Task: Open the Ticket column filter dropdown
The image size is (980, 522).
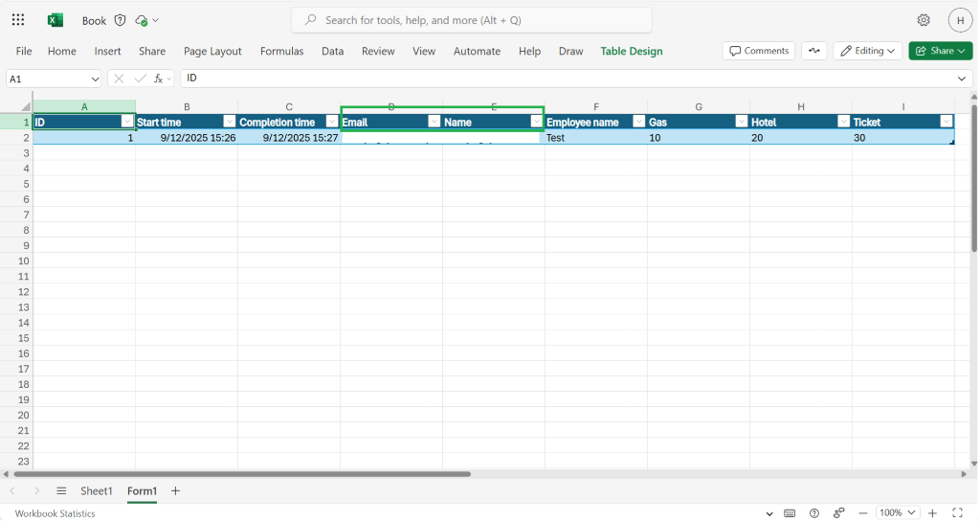Action: (947, 122)
